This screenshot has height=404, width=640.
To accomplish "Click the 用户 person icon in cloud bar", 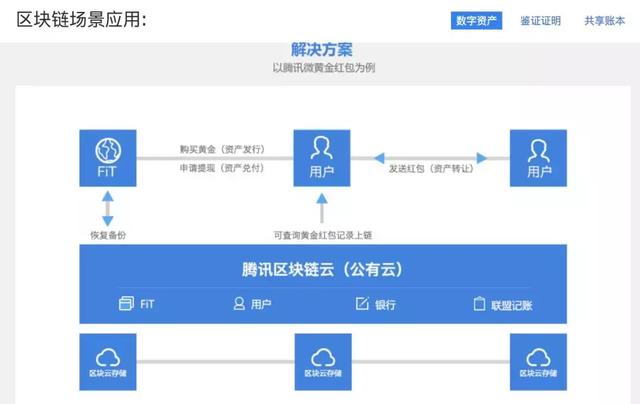I will click(239, 304).
